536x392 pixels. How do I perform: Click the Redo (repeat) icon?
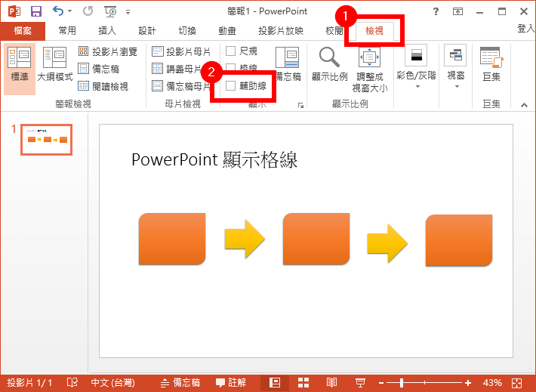88,11
